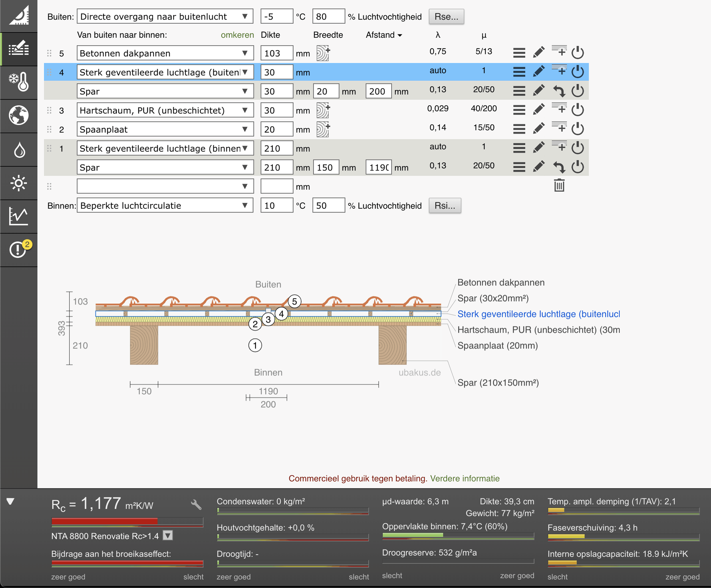Edit Spaanplaat with pencil icon
Viewport: 711px width, 588px height.
click(x=539, y=128)
